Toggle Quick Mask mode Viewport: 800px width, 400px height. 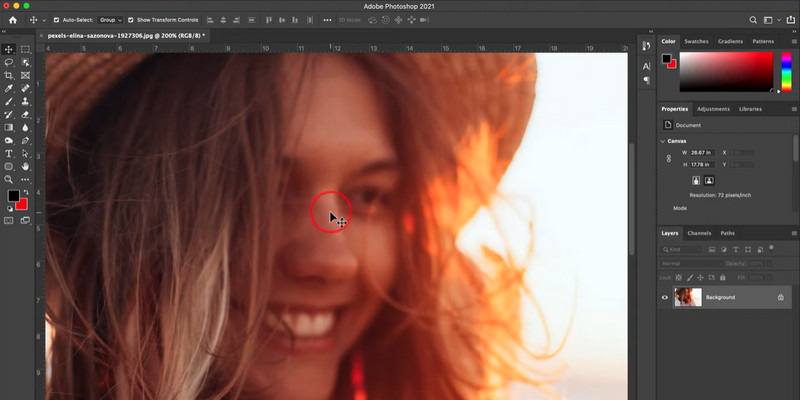(9, 220)
